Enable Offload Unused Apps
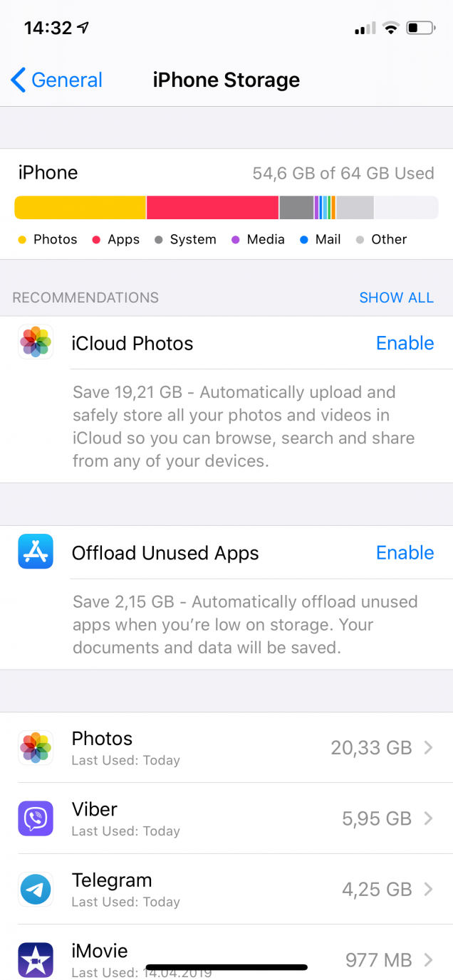Image resolution: width=453 pixels, height=980 pixels. [x=405, y=552]
